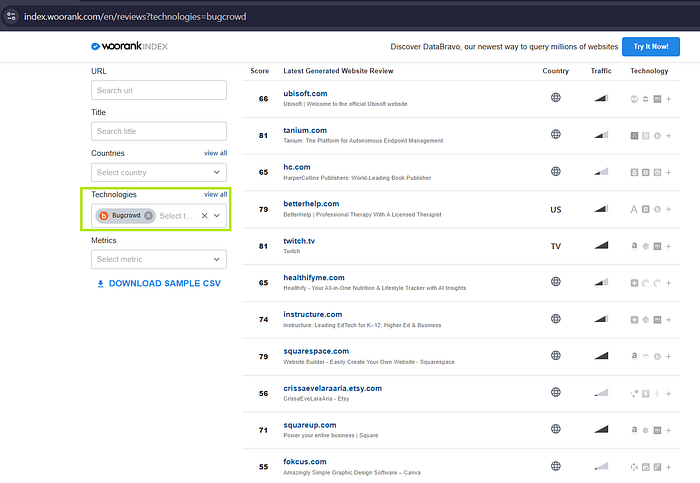Click traffic bars icon for crissaevelaraaria.etsy.com
Screen dimensions: 700x483
(601, 392)
